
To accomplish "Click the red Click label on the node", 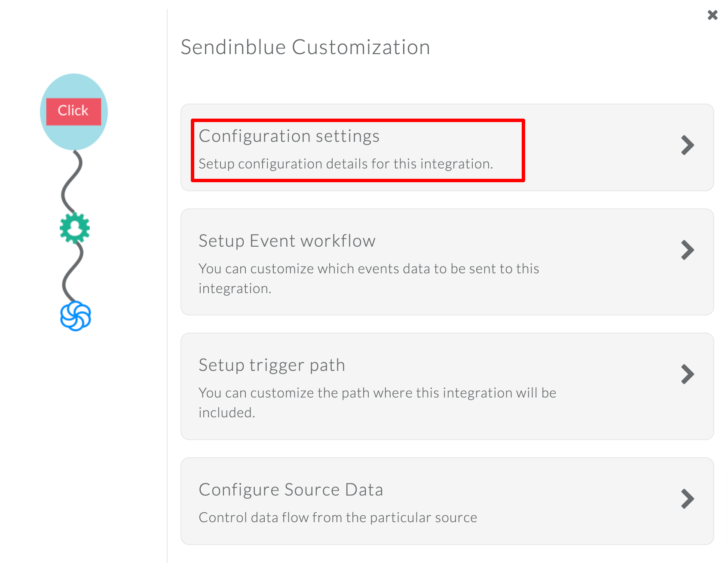I will coord(73,110).
